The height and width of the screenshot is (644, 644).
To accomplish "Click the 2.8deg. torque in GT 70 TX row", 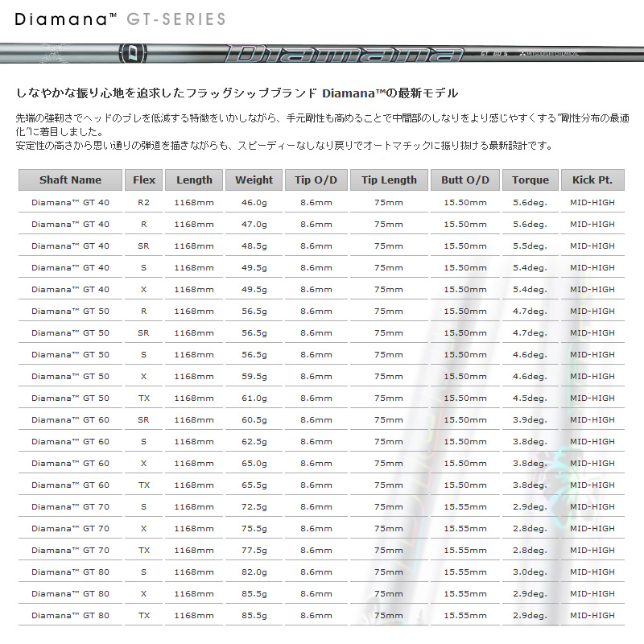I will point(530,551).
